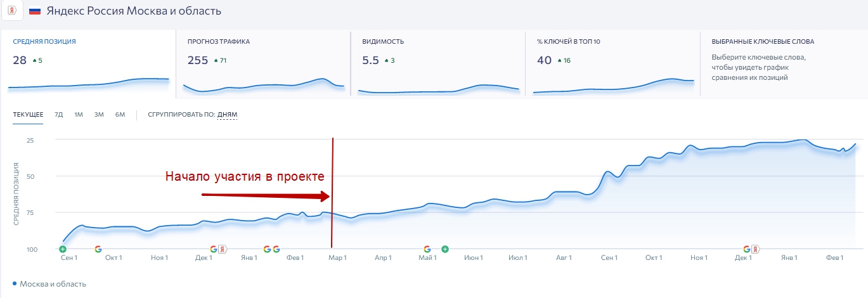This screenshot has height=298, width=868.
Task: Click the y-axis value 75
Action: (30, 212)
